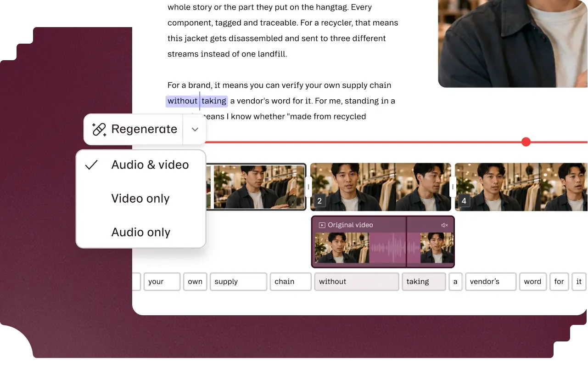Viewport: 588px width, 386px height.
Task: Click the scene 4 number badge
Action: [464, 201]
